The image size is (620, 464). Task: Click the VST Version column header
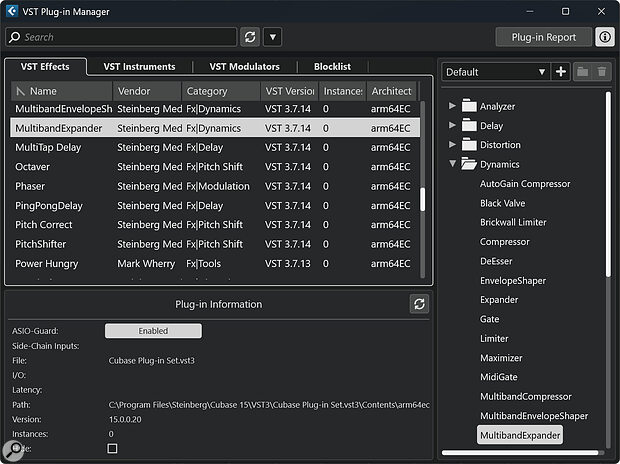point(289,91)
